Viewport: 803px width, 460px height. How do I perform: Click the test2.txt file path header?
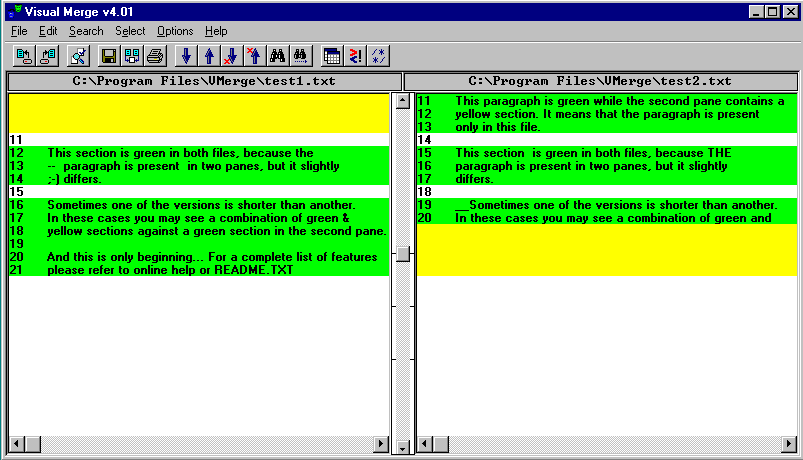(x=600, y=81)
